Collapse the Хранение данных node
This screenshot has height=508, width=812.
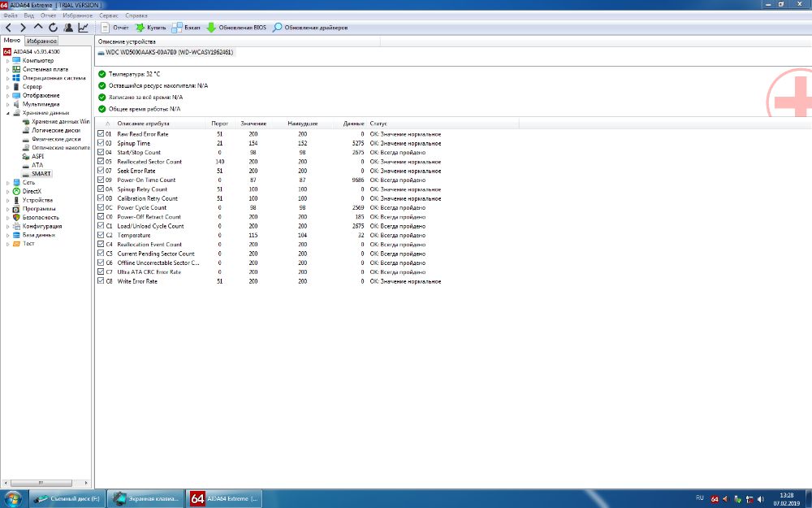(8, 113)
